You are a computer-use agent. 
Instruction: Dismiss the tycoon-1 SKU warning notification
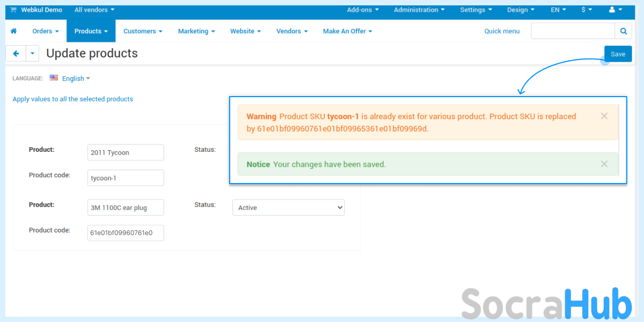604,116
